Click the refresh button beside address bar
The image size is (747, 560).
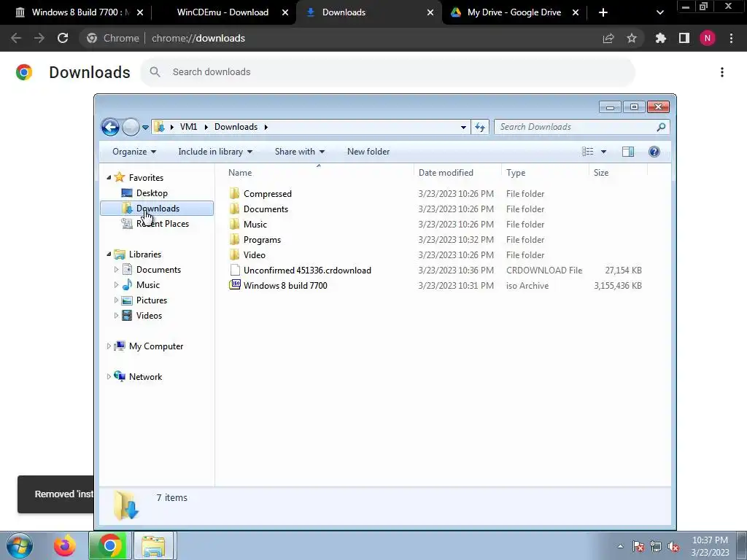[480, 127]
